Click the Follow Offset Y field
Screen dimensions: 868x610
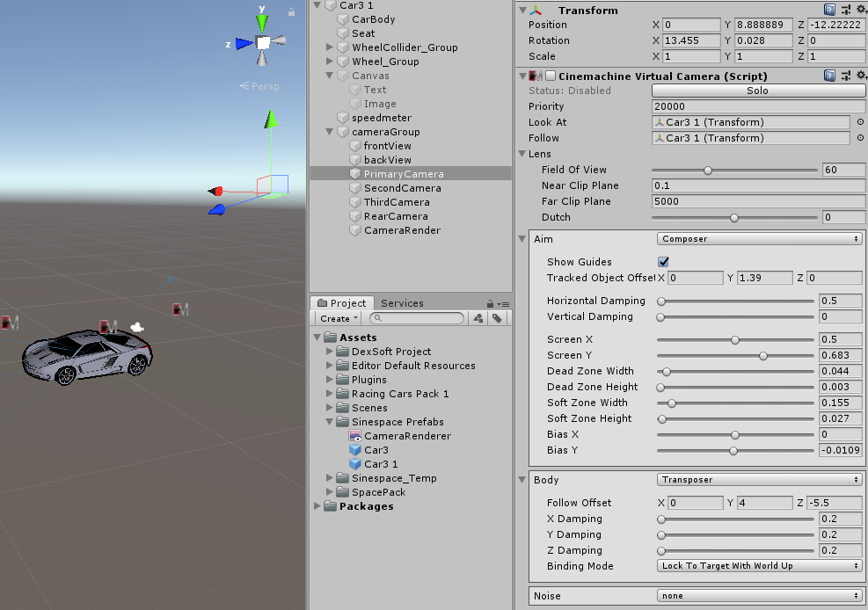coord(764,503)
